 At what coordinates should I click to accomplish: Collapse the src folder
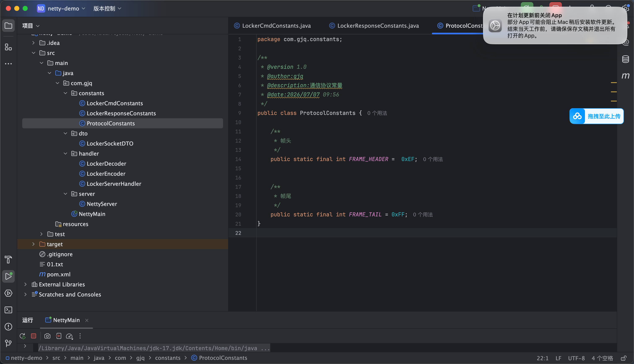coord(34,53)
